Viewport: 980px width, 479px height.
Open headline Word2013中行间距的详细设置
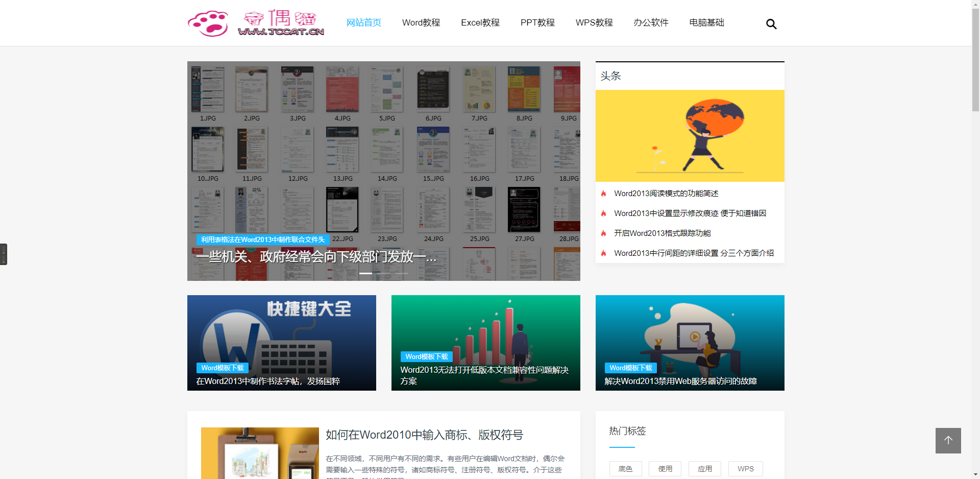click(x=694, y=253)
